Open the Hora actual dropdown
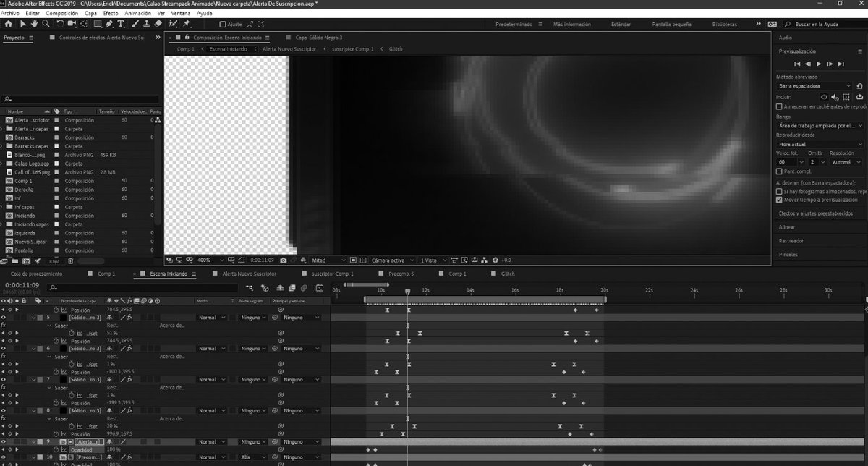Viewport: 868px width, 466px height. 820,144
